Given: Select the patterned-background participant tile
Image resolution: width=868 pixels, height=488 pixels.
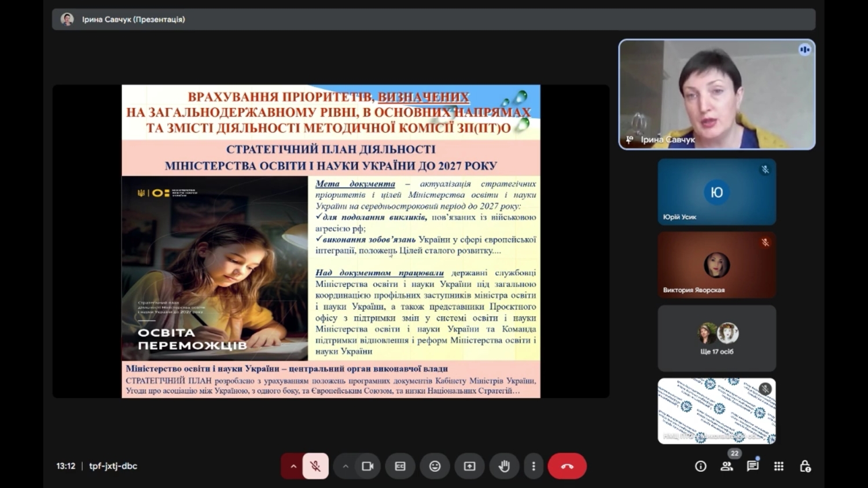Looking at the screenshot, I should tap(717, 411).
